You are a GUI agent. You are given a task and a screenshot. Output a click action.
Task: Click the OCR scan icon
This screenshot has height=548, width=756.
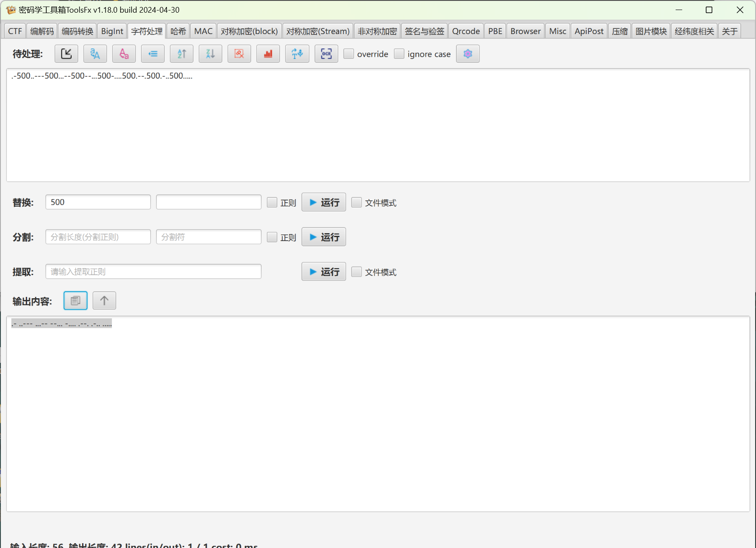coord(326,54)
